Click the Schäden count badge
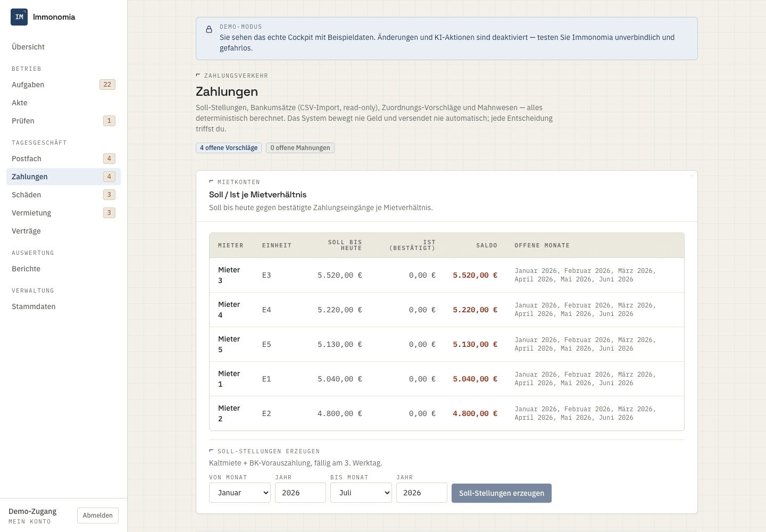 (109, 195)
